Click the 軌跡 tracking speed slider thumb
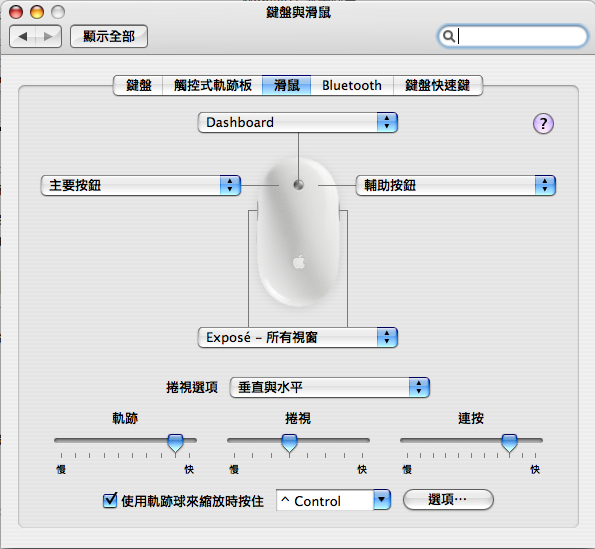The image size is (595, 549). (176, 443)
